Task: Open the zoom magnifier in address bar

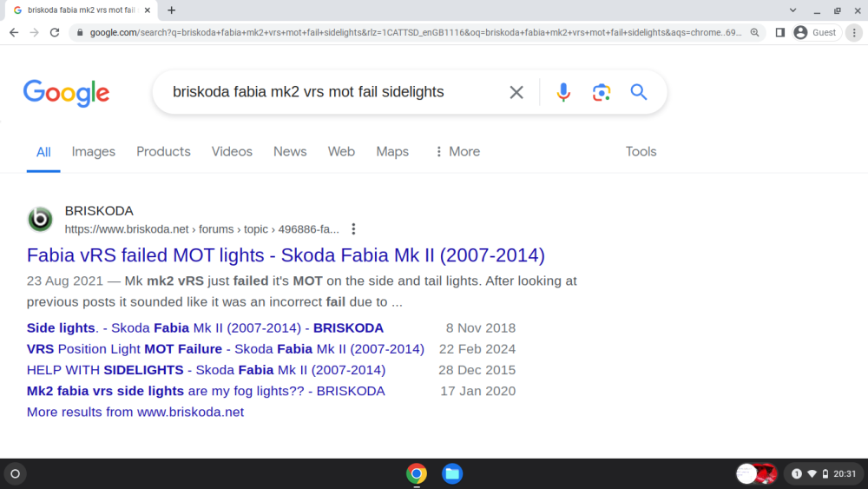Action: pyautogui.click(x=754, y=33)
